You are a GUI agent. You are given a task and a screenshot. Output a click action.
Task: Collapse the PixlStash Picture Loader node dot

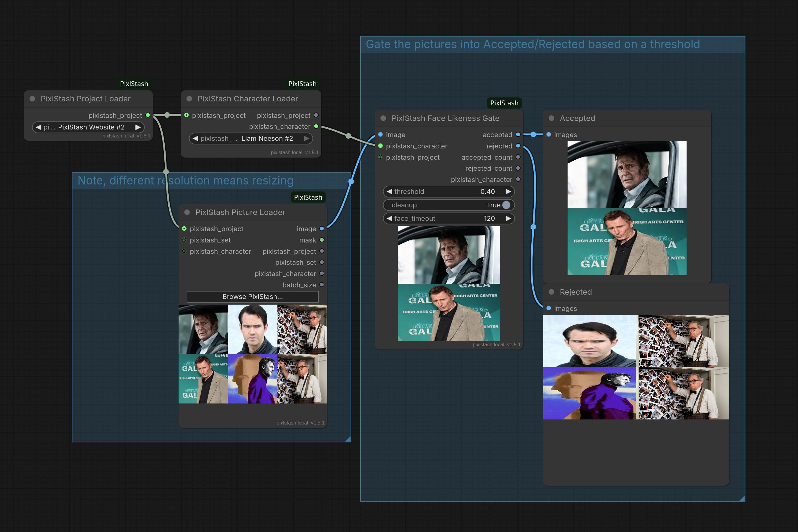[x=187, y=212]
